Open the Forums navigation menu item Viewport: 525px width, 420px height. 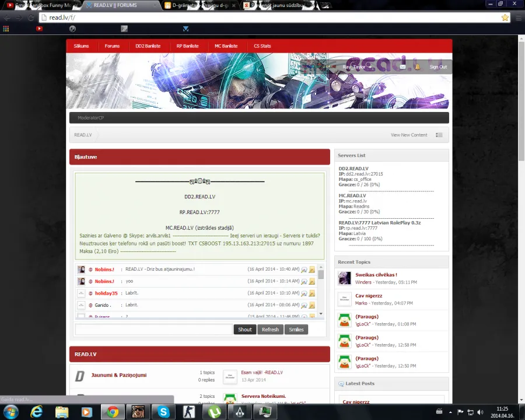tap(112, 46)
